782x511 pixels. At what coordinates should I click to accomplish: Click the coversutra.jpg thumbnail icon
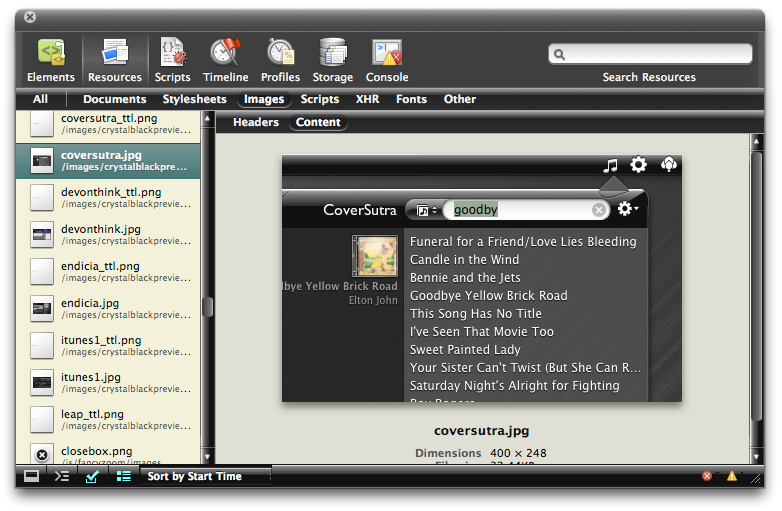[x=42, y=161]
